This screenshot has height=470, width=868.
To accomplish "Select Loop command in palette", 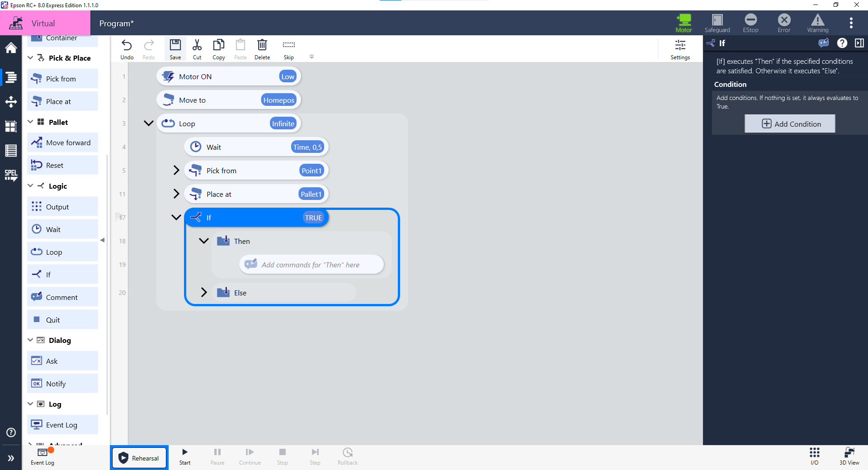I will tap(62, 252).
